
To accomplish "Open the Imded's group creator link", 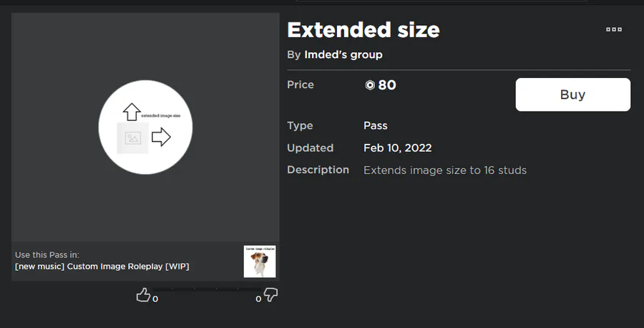I will 343,54.
